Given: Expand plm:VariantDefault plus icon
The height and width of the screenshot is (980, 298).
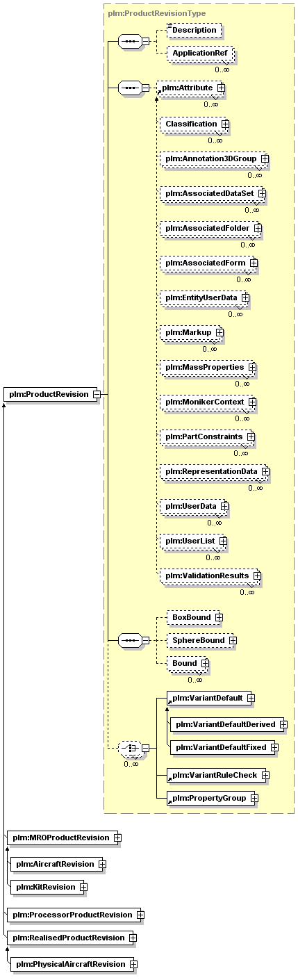Looking at the screenshot, I should click(x=251, y=698).
